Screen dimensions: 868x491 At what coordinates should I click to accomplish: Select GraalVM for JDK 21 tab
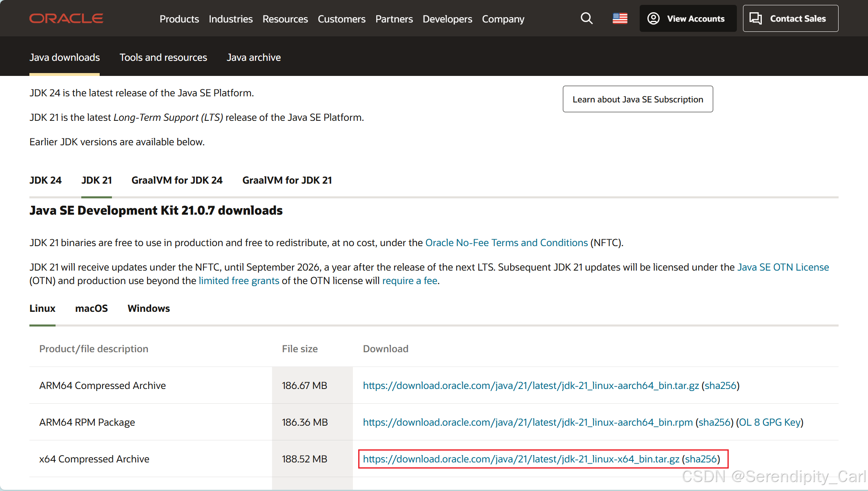(287, 180)
